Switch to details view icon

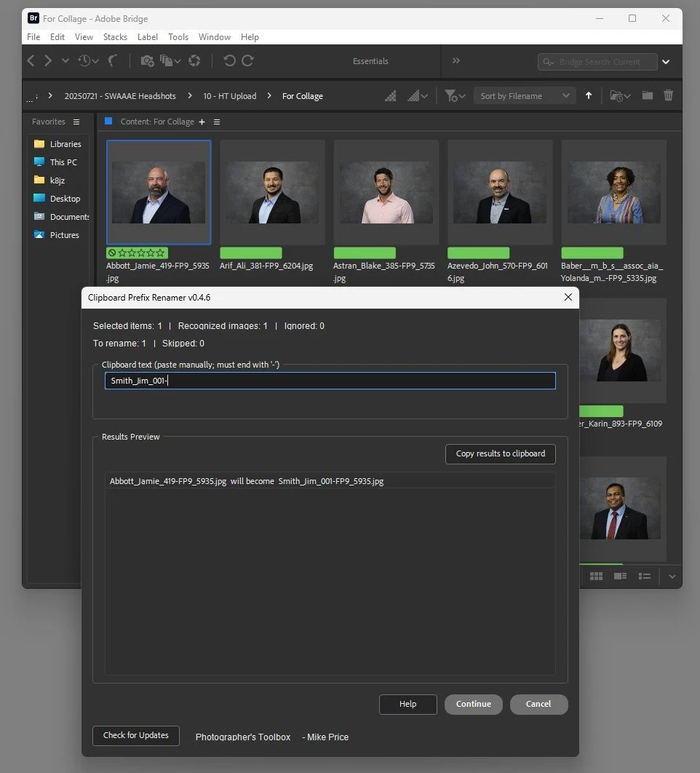[620, 576]
